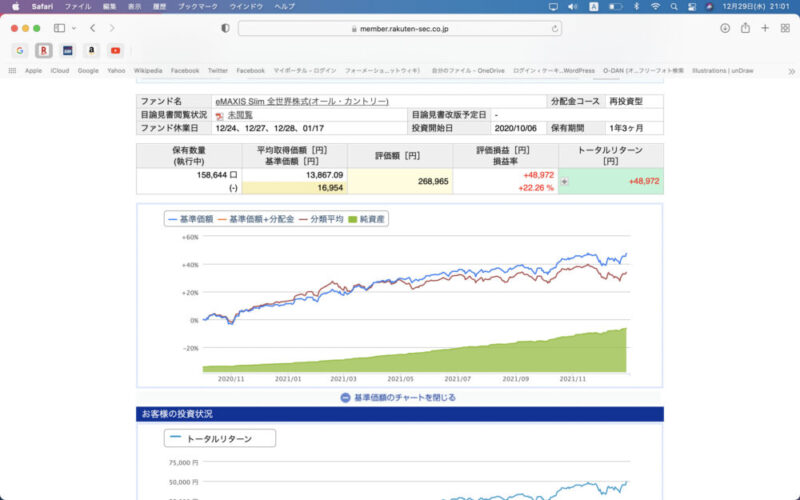Open the Amazon favorite icon
Image resolution: width=800 pixels, height=500 pixels.
pyautogui.click(x=91, y=51)
